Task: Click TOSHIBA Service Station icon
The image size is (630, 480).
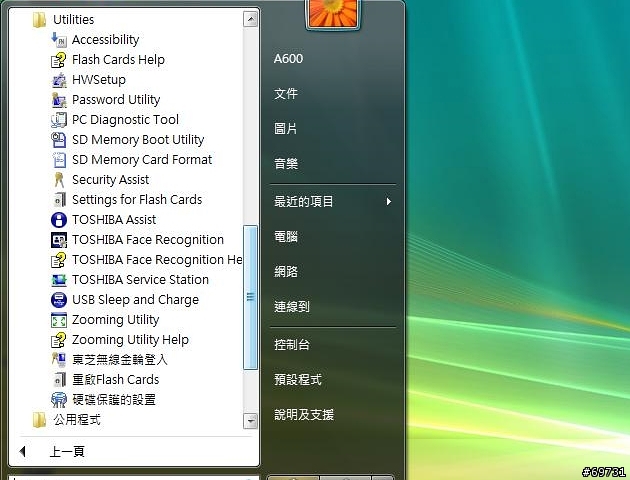Action: click(x=59, y=280)
